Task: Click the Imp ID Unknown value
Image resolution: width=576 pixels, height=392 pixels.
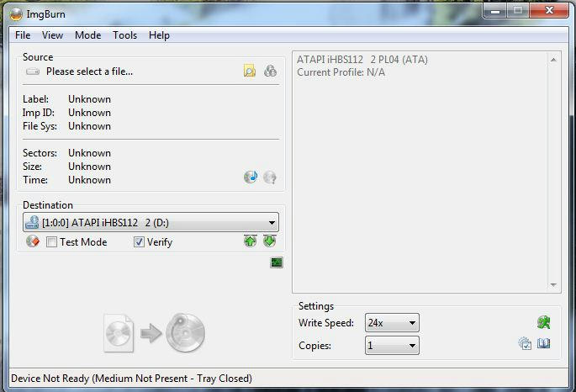Action: pos(90,113)
